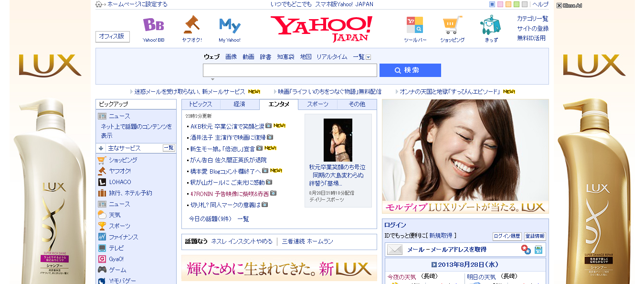This screenshot has height=284, width=644.
Task: Select the 画像 search category
Action: pyautogui.click(x=231, y=57)
